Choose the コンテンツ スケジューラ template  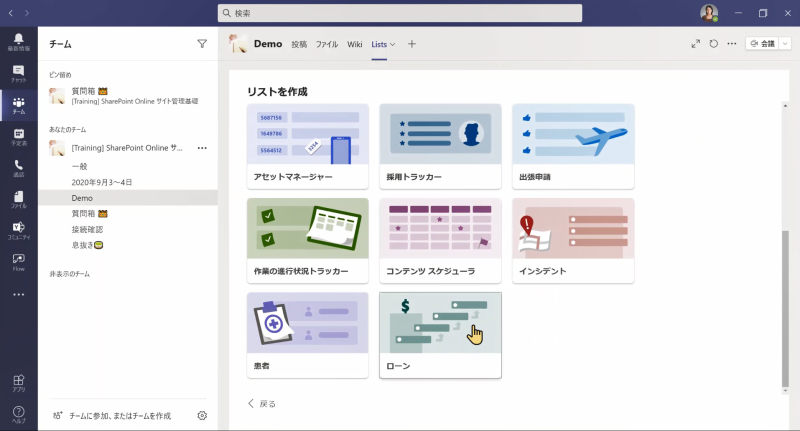[440, 241]
